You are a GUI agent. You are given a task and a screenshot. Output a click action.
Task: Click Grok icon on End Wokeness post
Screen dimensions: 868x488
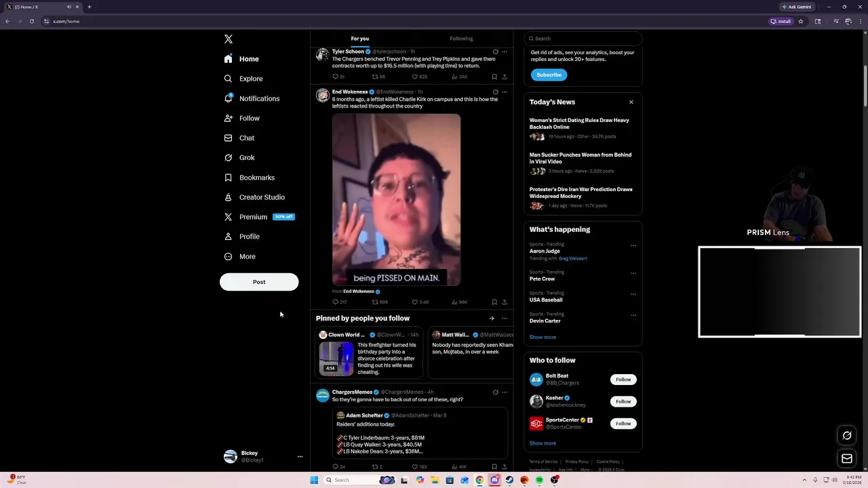[496, 92]
